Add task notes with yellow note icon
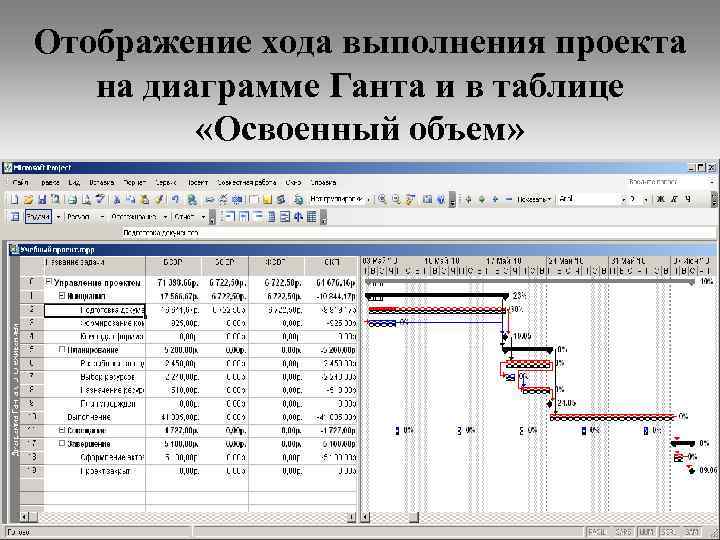This screenshot has width=720, height=540. [267, 199]
